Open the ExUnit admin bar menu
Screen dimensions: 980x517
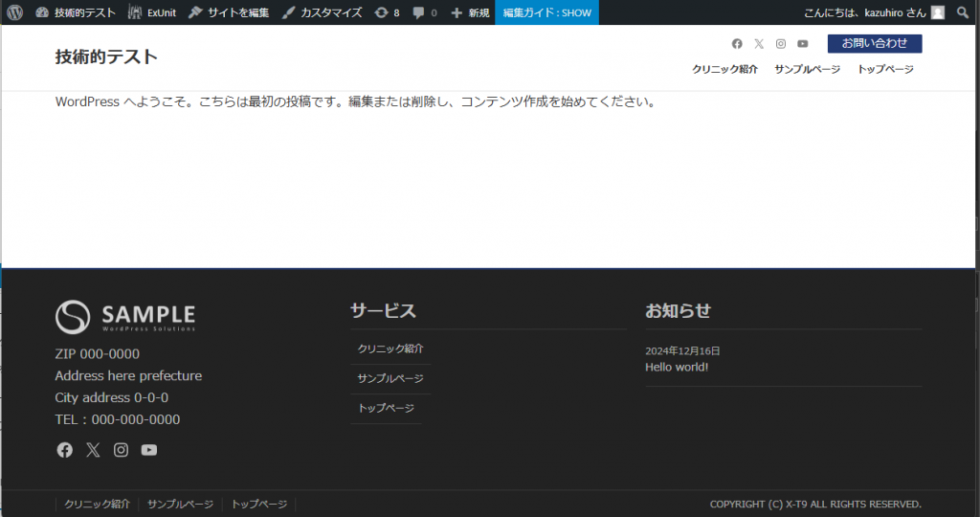coord(152,12)
